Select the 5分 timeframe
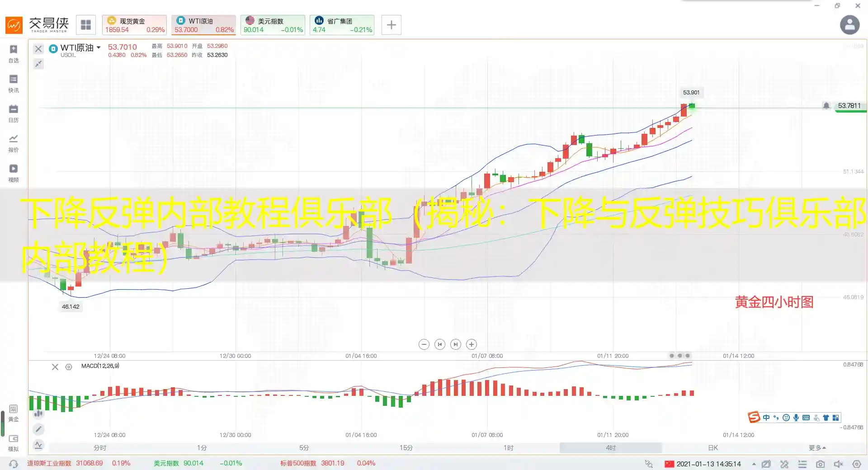Viewport: 868px width, 470px height. pos(304,448)
